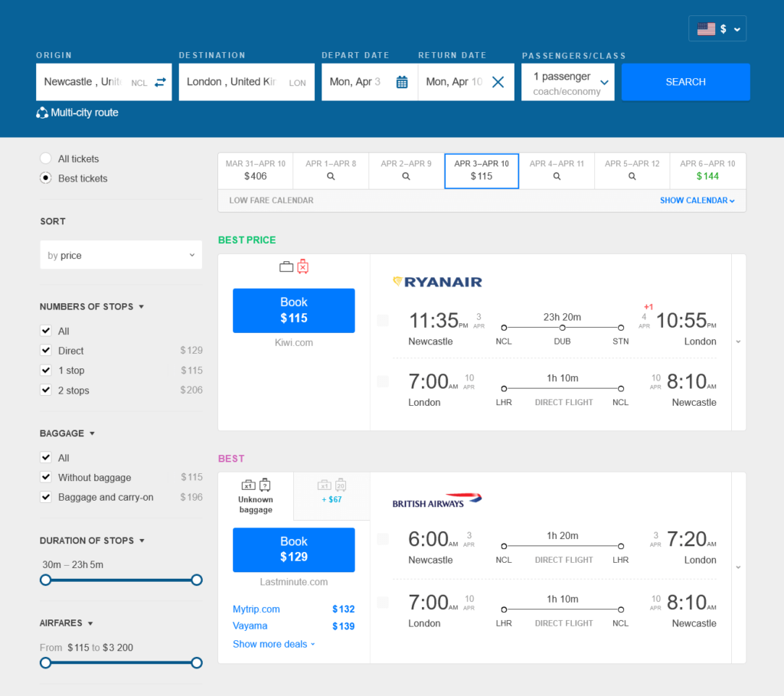Click the Depart date Mon, Apr 3 field

(x=370, y=82)
